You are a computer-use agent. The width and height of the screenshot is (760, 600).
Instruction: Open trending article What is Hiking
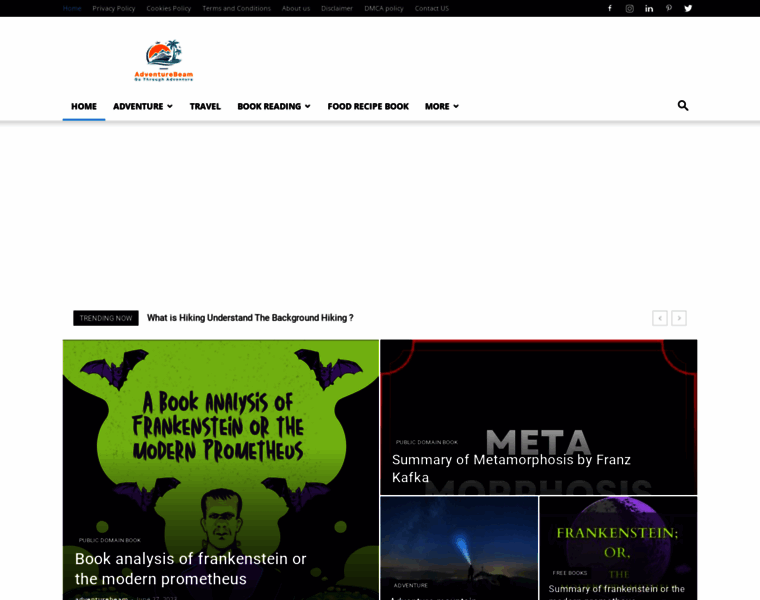[x=250, y=318]
